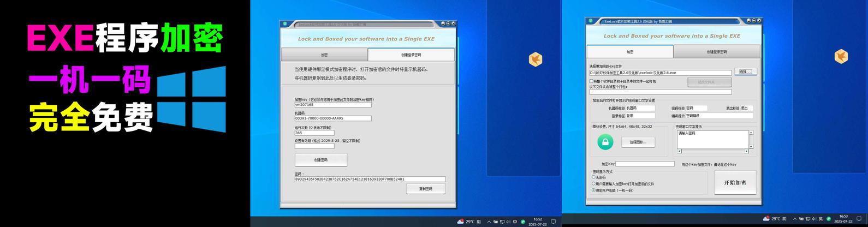The image size is (868, 227).
Task: Select the inactive 加密 tab
Action: 324,55
